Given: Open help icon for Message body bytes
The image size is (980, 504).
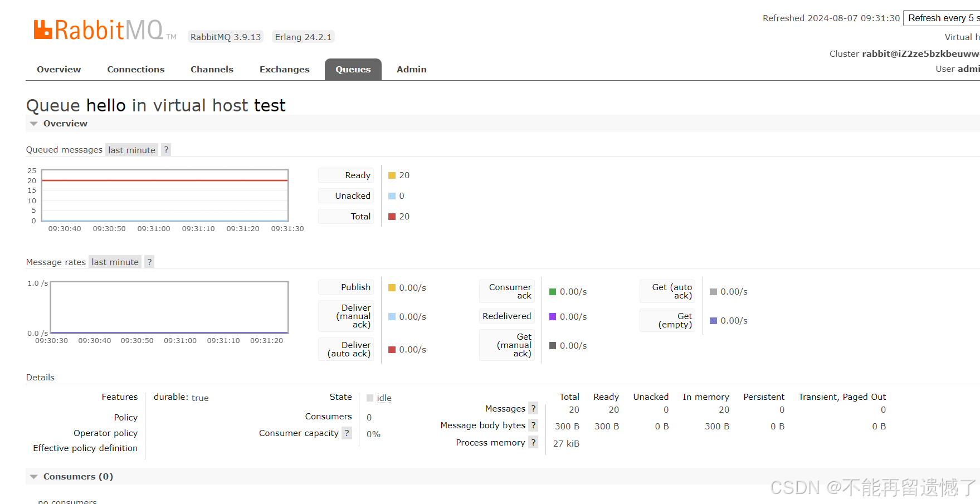Looking at the screenshot, I should 533,425.
